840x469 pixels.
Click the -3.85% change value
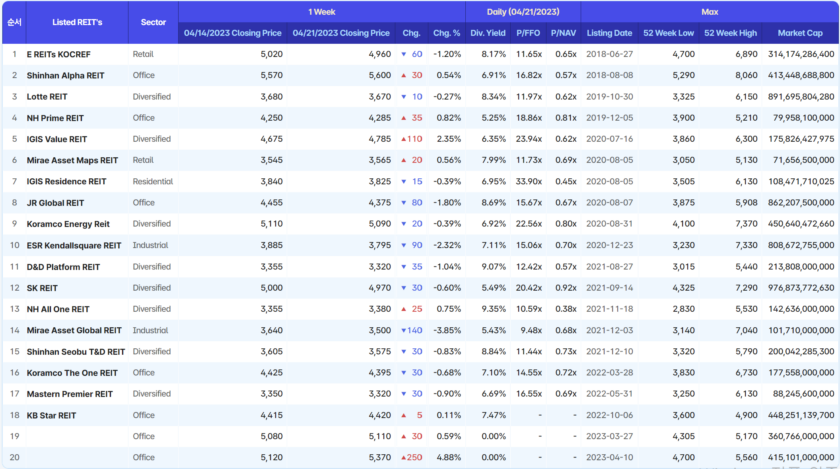click(x=447, y=330)
